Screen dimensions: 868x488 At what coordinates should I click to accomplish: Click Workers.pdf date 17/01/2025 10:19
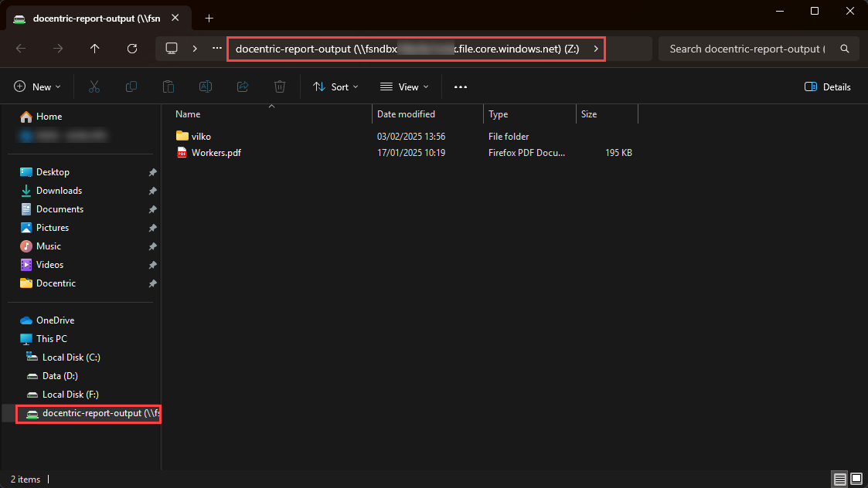[410, 153]
